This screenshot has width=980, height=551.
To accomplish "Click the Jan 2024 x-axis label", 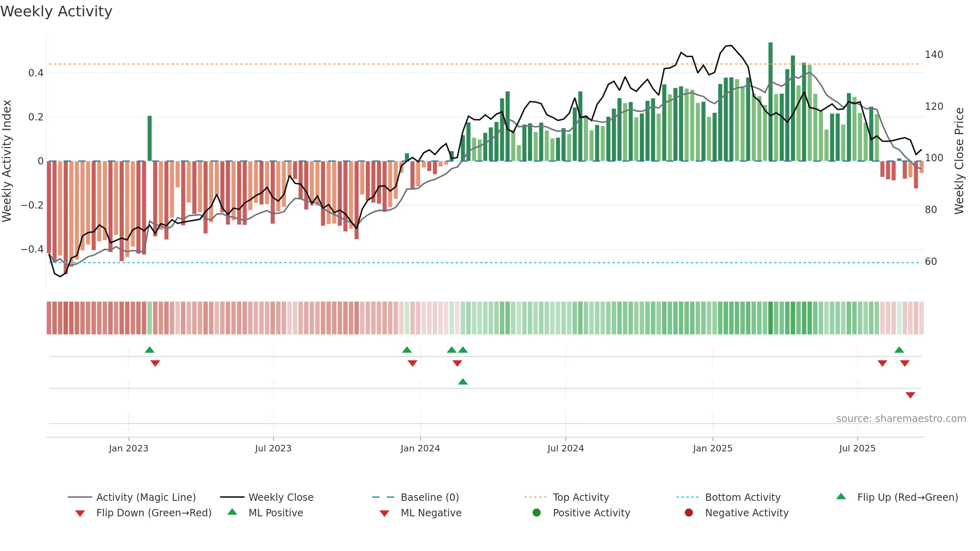I will [420, 449].
